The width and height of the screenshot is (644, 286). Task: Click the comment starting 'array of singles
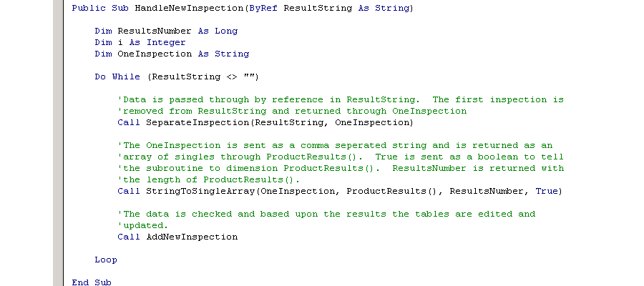click(341, 157)
